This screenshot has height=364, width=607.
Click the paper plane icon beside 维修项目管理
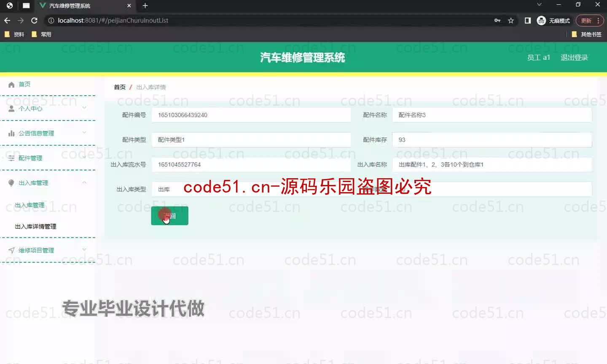pos(11,250)
